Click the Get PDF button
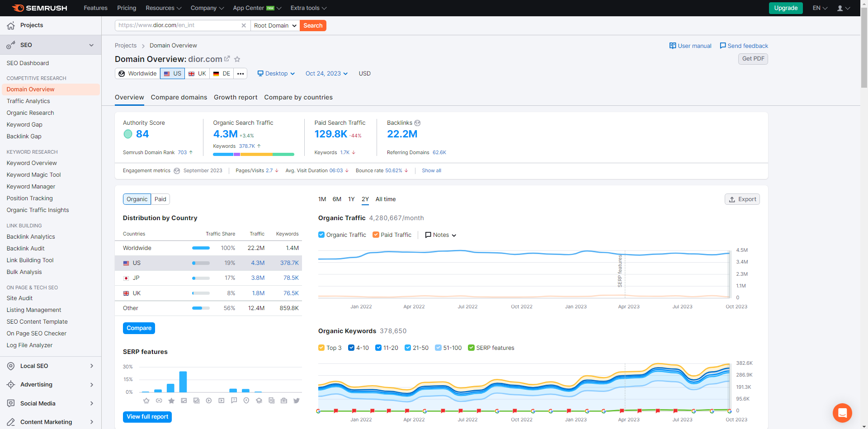 coord(753,59)
